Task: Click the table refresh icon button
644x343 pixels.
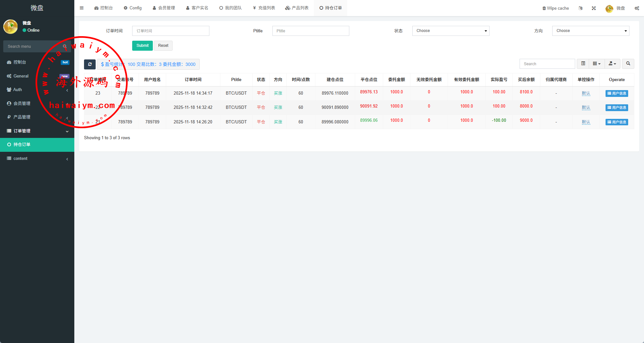Action: tap(90, 64)
